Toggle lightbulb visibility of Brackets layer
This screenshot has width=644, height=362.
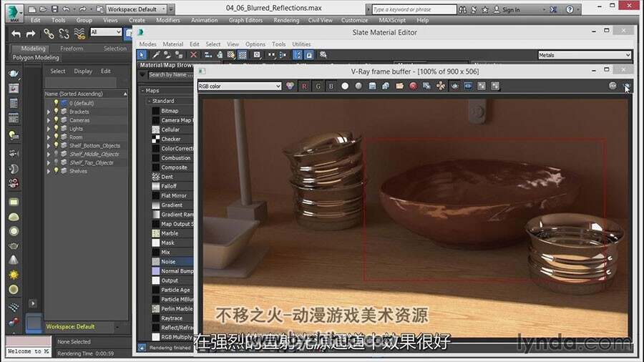57,112
